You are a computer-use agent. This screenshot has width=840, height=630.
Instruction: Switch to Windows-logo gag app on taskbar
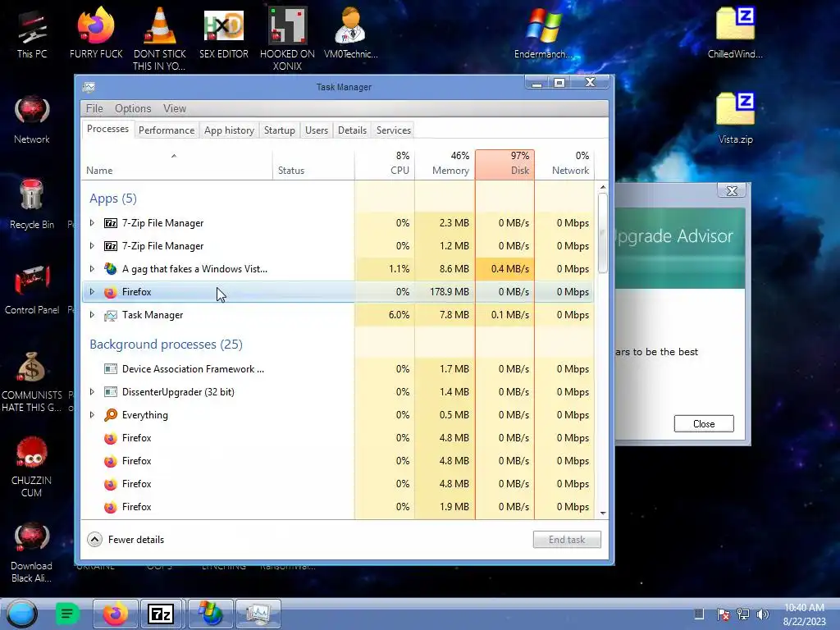(x=211, y=614)
